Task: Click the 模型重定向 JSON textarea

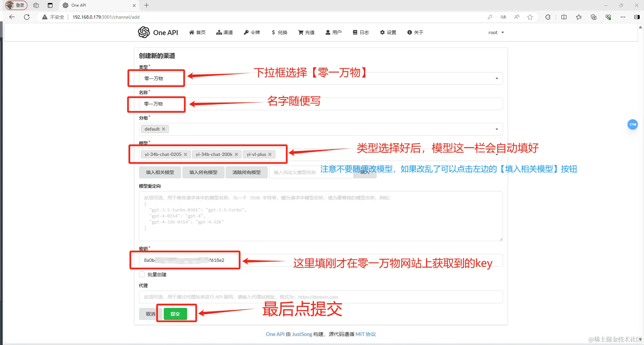Action: pyautogui.click(x=321, y=216)
